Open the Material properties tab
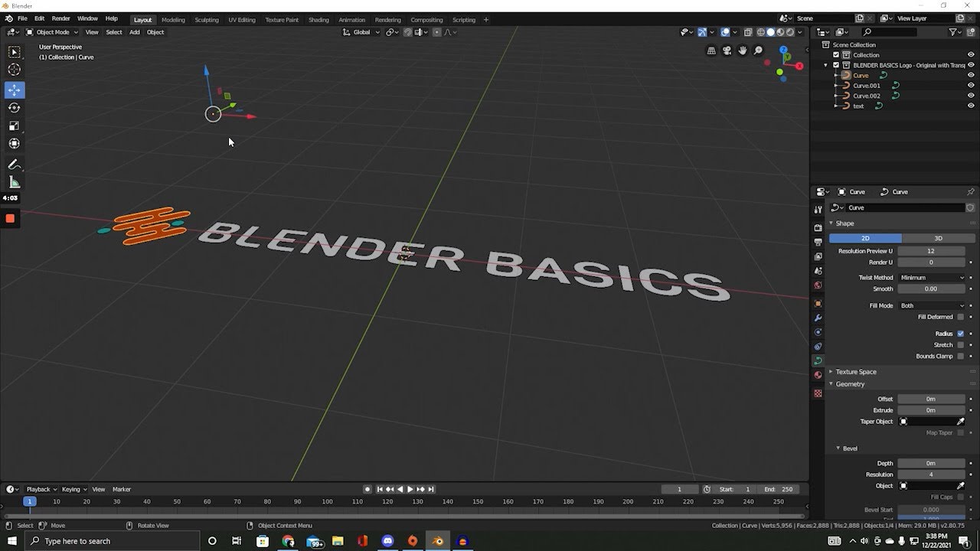Image resolution: width=980 pixels, height=551 pixels. coord(818,375)
